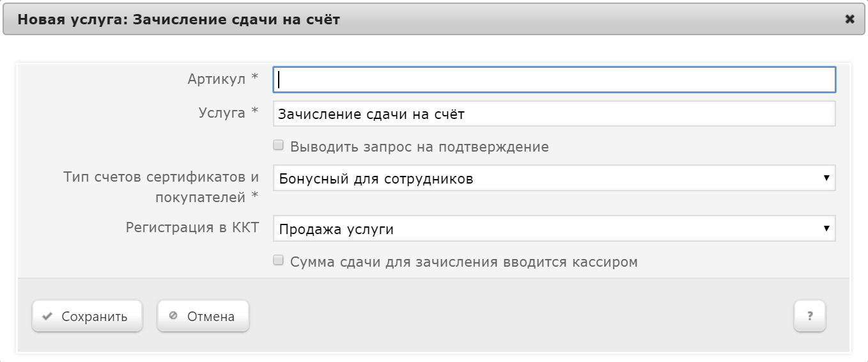Tick Сумма сдачи для зачисления вводится кассиром
Screen dimensions: 868x362
(278, 261)
